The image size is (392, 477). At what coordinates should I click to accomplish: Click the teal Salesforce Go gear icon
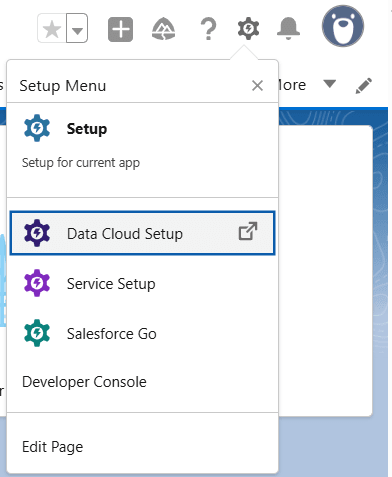[x=37, y=333]
